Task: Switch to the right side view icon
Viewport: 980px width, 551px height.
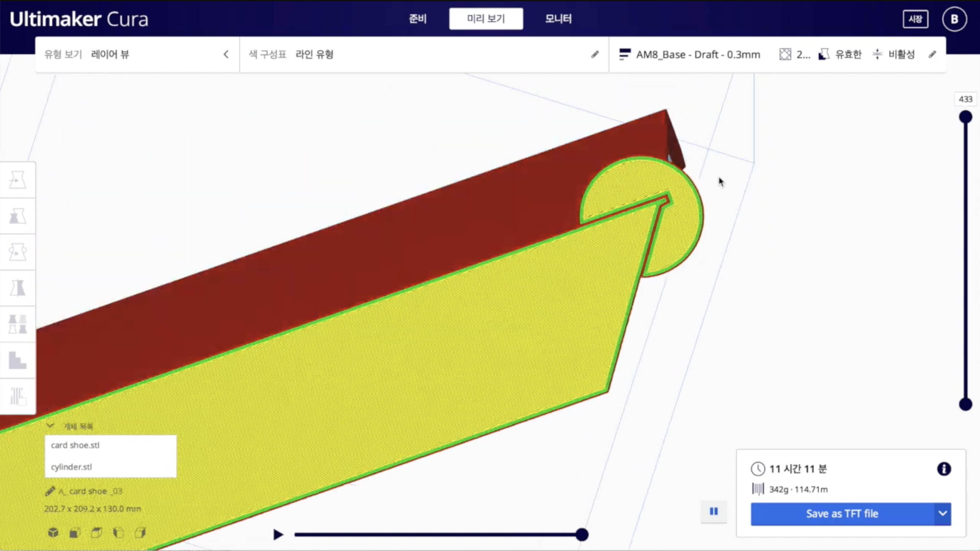Action: (140, 533)
